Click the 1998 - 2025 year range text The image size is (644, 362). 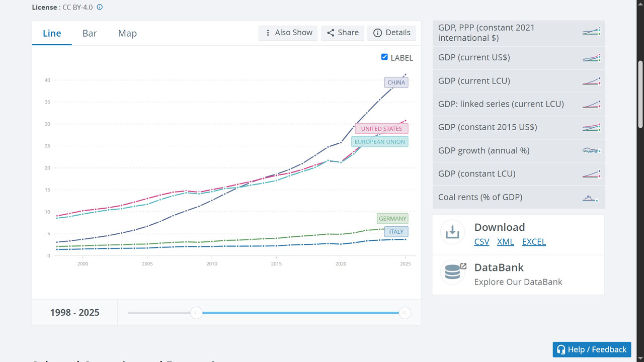(x=74, y=313)
